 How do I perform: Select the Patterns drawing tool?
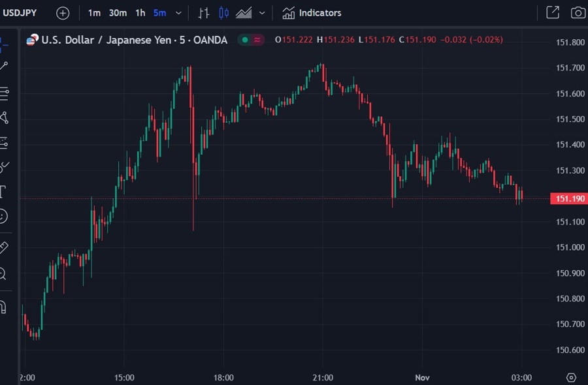[4, 118]
